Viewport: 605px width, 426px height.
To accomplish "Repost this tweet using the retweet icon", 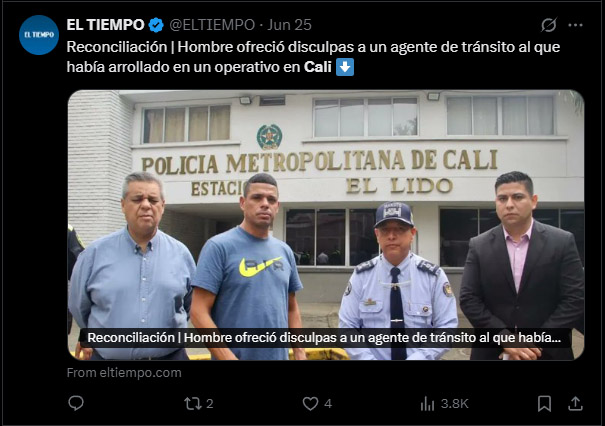I will [x=192, y=404].
